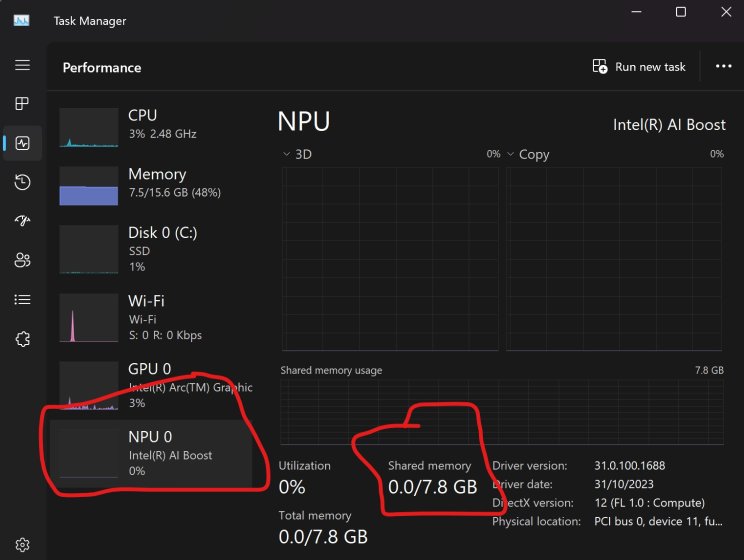Select Memory in the performance list
The height and width of the screenshot is (560, 744).
tap(155, 184)
